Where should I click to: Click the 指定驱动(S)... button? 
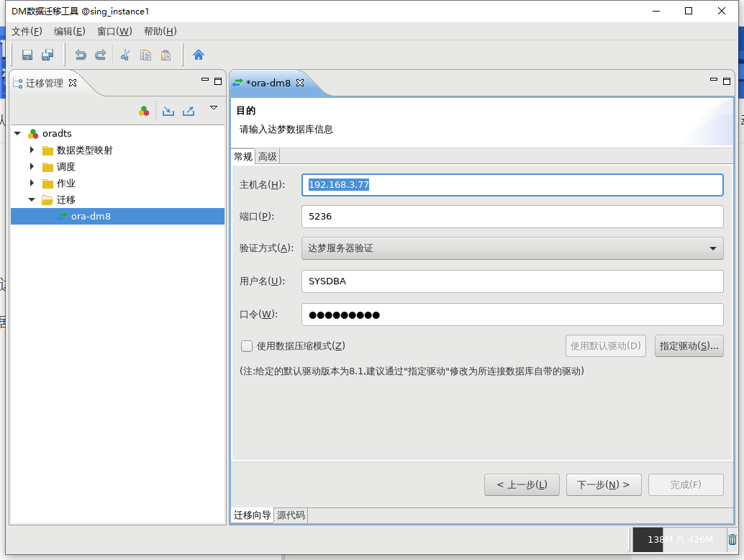689,346
